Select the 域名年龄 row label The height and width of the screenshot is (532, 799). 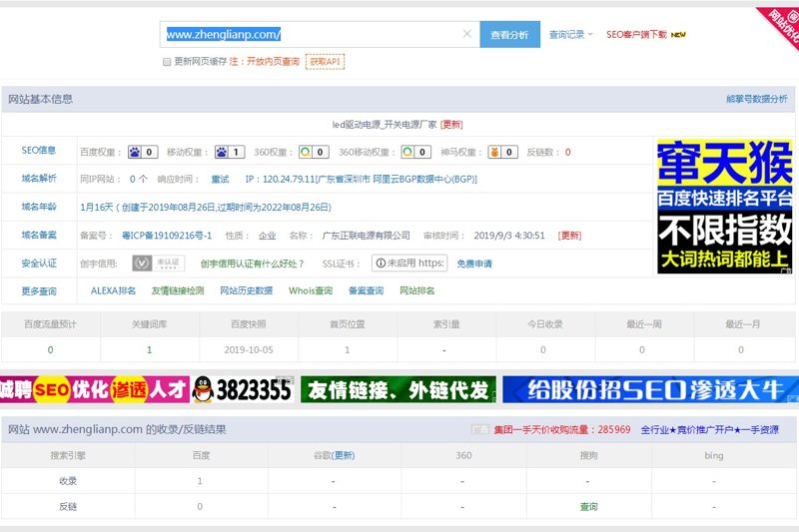click(39, 207)
